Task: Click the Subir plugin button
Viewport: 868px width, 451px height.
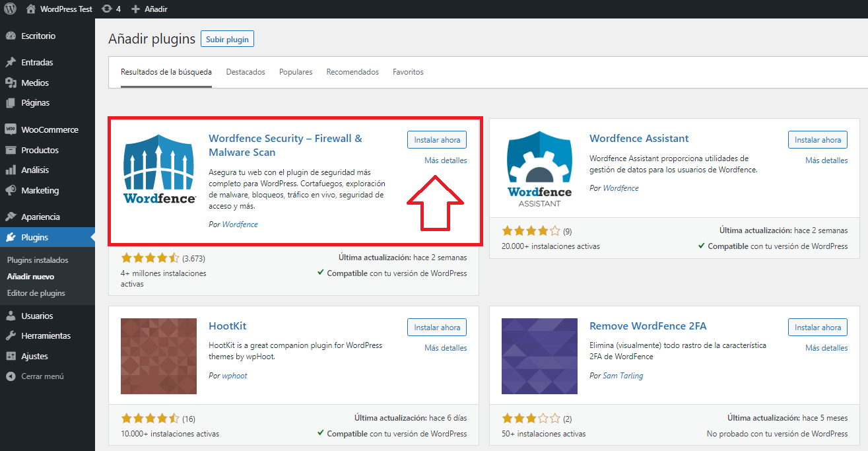Action: point(227,39)
